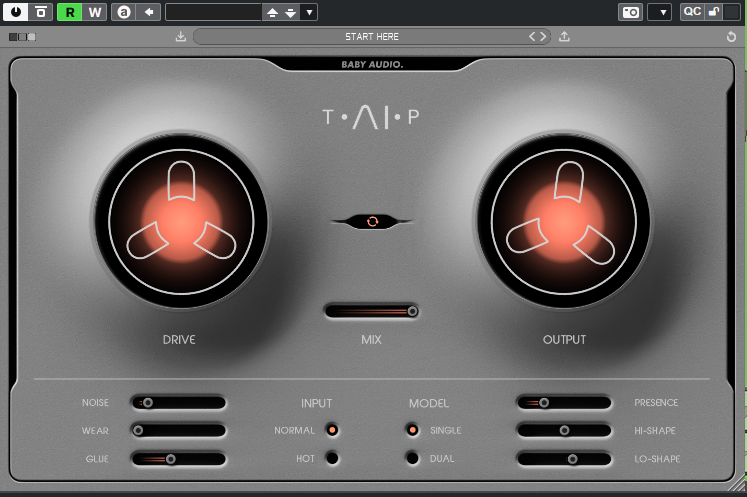Disable Read automation (R) button

[x=70, y=12]
